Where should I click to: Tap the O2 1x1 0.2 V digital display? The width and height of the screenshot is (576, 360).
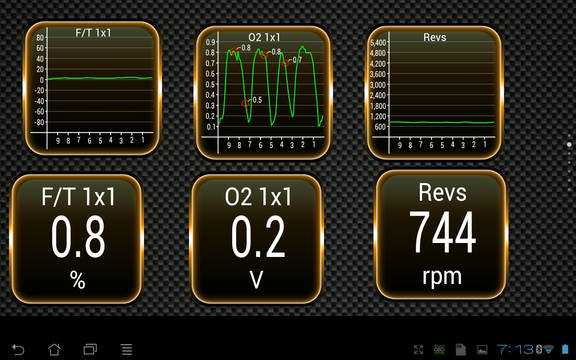pos(256,239)
